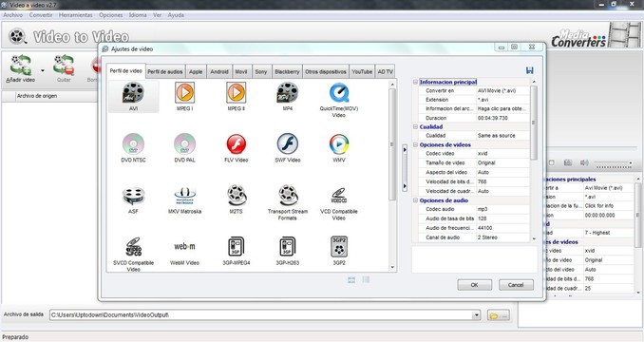
Task: Select the DVD PAL disc icon
Action: point(185,143)
